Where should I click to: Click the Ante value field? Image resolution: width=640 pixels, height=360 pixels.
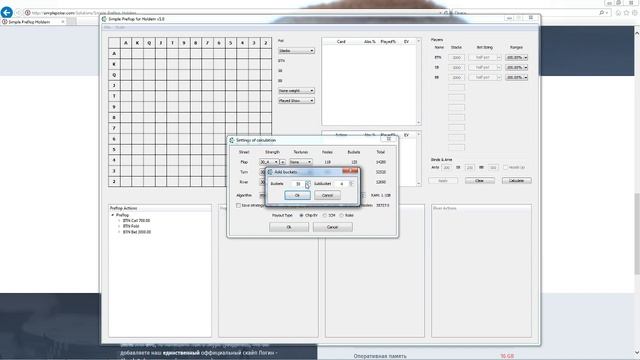point(447,167)
